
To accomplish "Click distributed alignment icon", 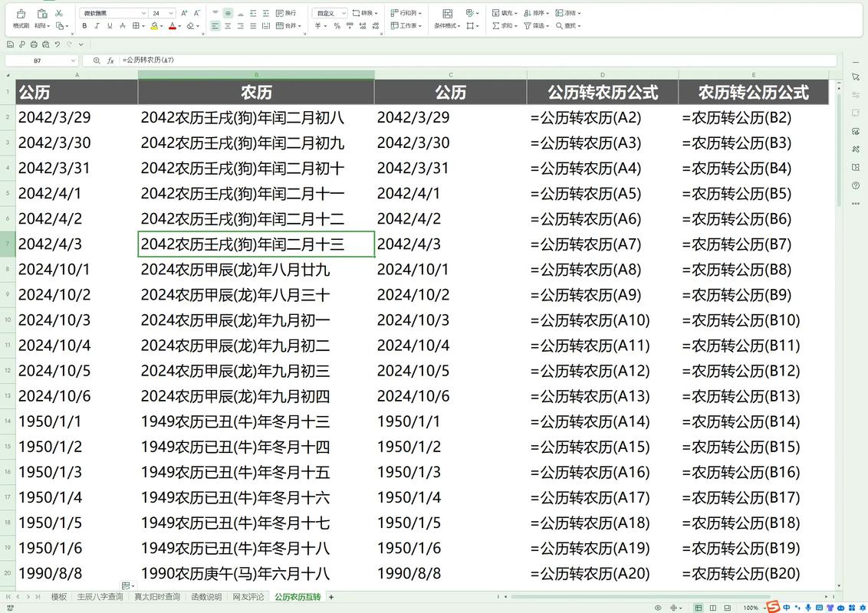I will tap(266, 25).
